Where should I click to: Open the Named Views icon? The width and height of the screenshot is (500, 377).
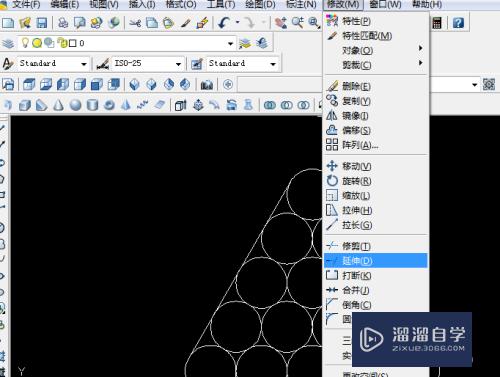point(8,85)
